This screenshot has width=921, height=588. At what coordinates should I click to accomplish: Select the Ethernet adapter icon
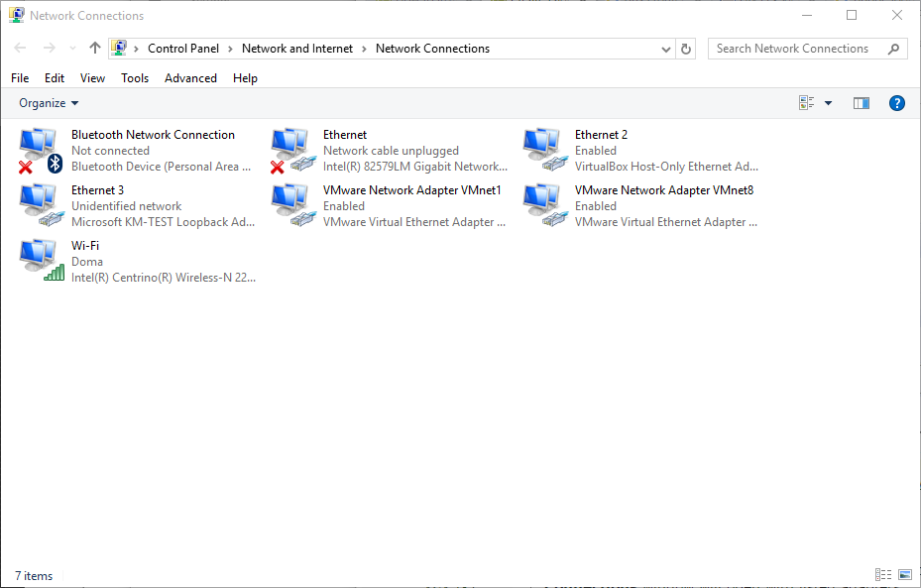(293, 151)
